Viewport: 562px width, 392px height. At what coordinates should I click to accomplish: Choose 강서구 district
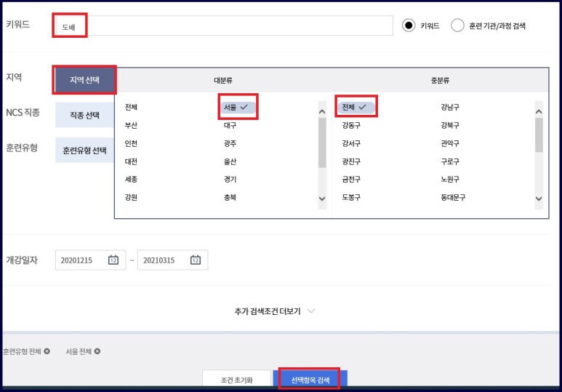(351, 143)
